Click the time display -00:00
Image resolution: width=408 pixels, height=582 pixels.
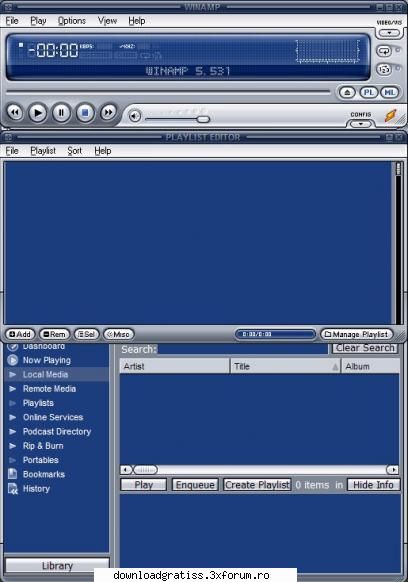(x=54, y=50)
